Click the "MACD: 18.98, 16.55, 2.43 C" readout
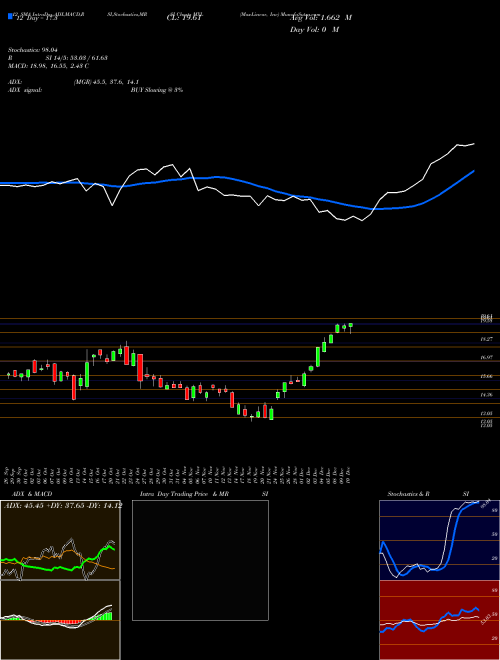500x660 pixels. 48,66
